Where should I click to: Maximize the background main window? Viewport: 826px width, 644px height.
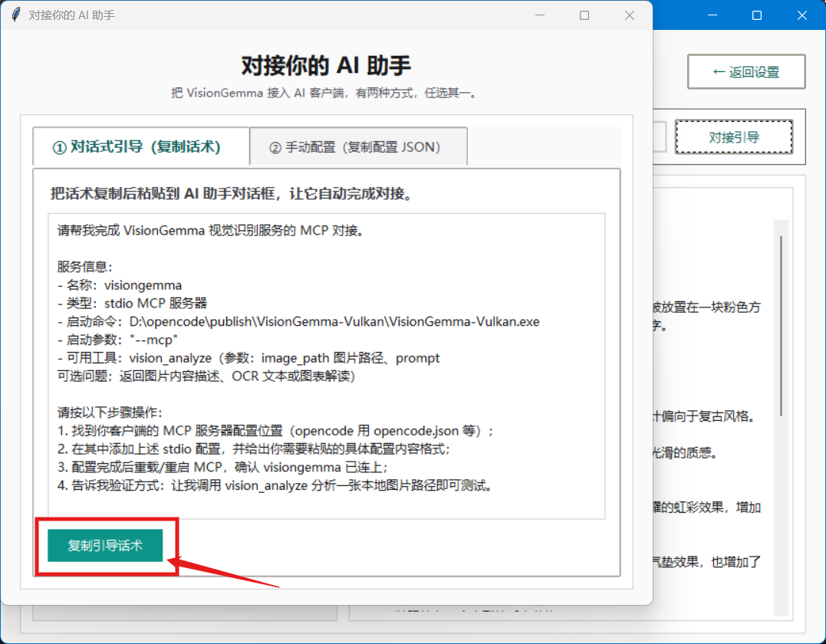point(757,15)
